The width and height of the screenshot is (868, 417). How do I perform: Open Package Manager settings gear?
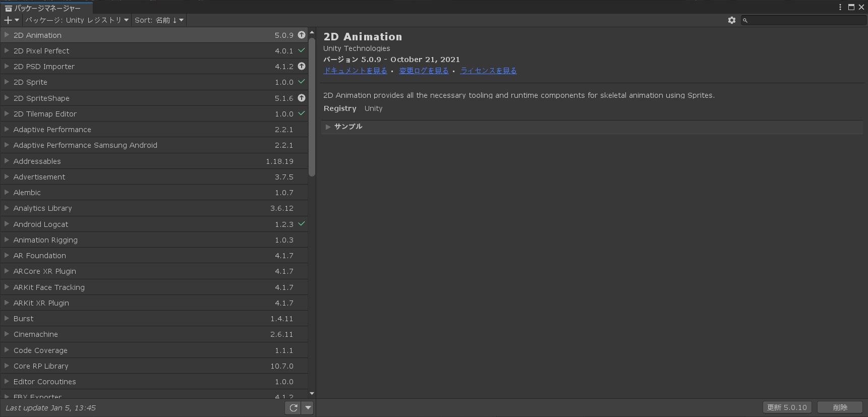[732, 20]
